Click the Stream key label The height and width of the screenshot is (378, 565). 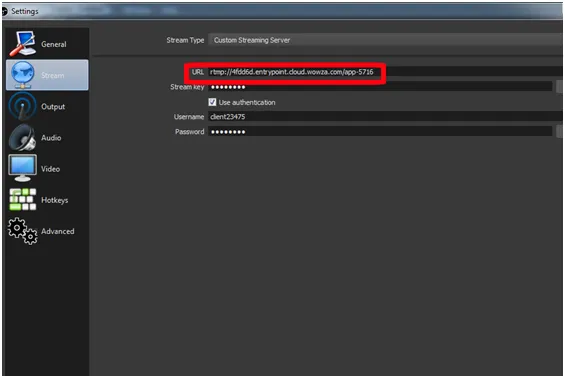pyautogui.click(x=187, y=87)
